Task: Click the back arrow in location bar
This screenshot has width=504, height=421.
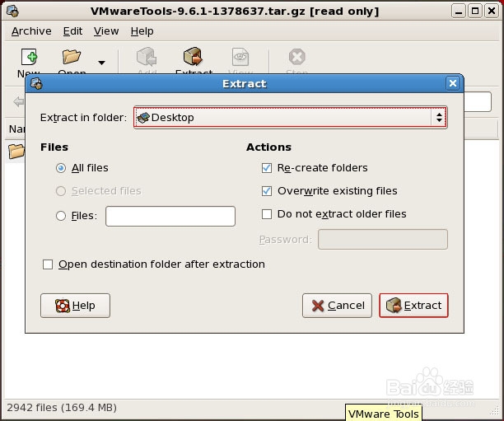Action: [19, 102]
